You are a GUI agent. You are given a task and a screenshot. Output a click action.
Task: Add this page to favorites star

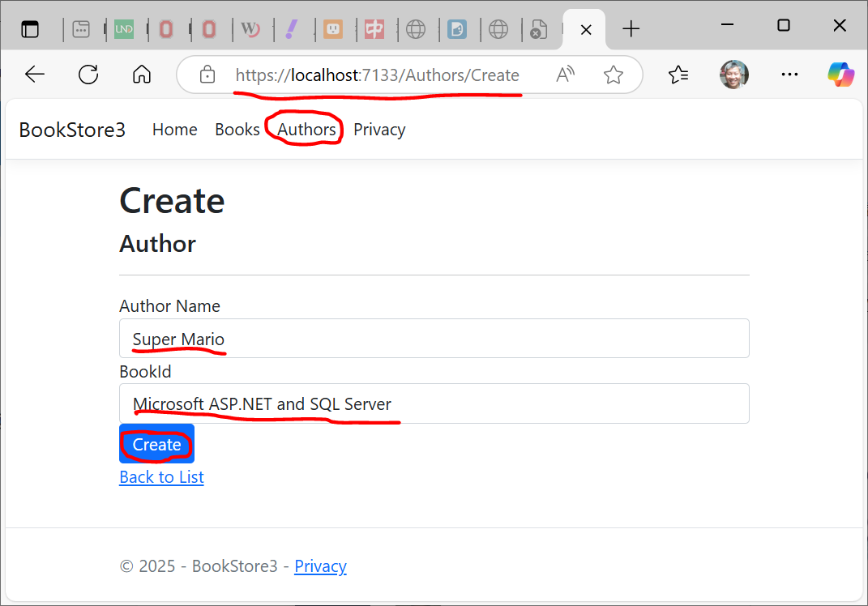point(614,75)
